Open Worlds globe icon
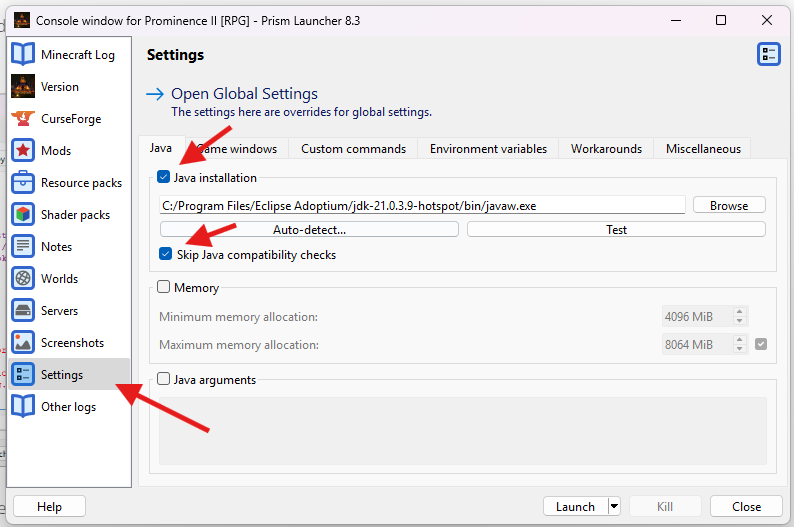Screen dimensions: 794x527 tap(23, 278)
